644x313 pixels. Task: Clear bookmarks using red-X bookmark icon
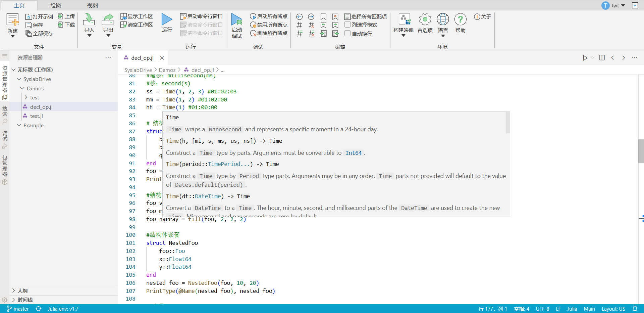pyautogui.click(x=335, y=16)
